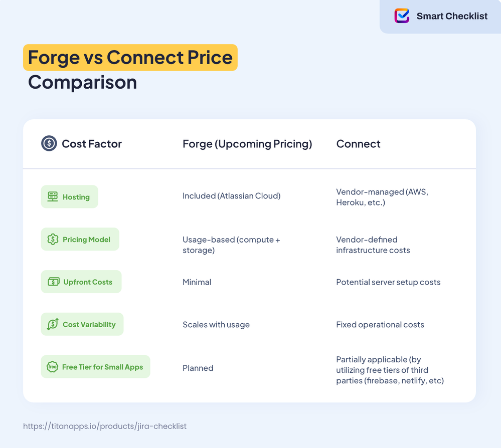Click the Cost Factor column header
Viewport: 501px width, 448px height.
point(92,144)
